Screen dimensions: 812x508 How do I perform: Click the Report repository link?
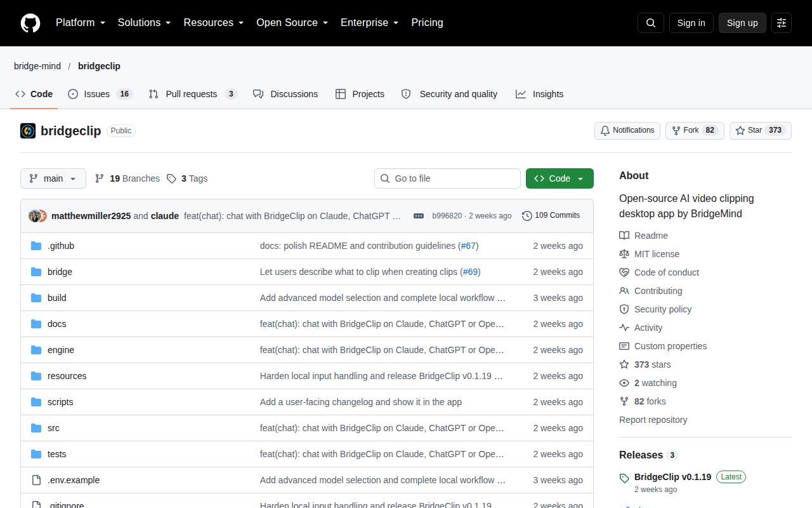click(x=653, y=420)
